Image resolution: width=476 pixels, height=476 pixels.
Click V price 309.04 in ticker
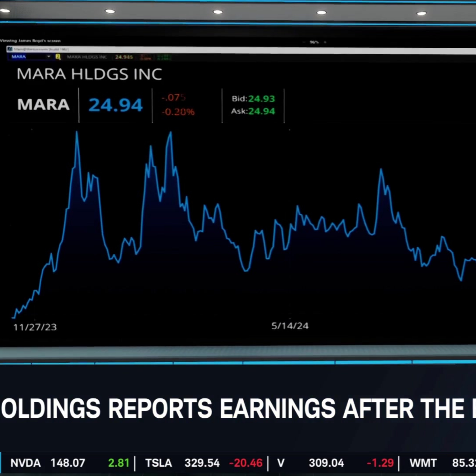click(x=326, y=463)
